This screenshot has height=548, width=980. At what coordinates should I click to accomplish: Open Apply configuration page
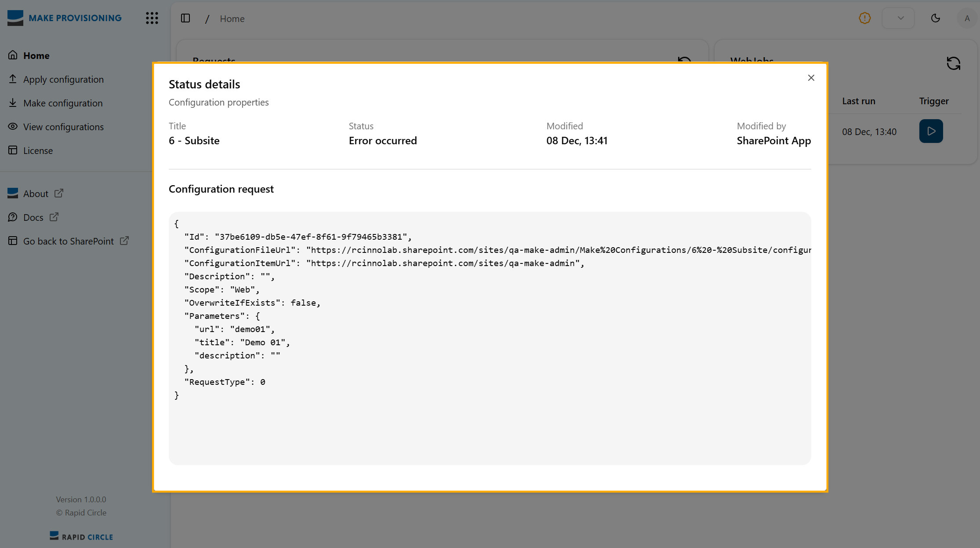pos(63,79)
